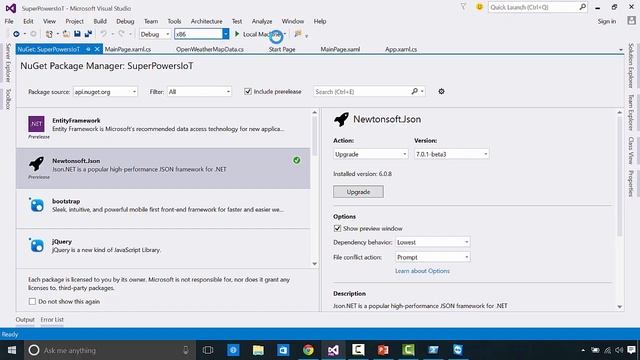
Task: Check the Do not show this again box
Action: [x=32, y=301]
